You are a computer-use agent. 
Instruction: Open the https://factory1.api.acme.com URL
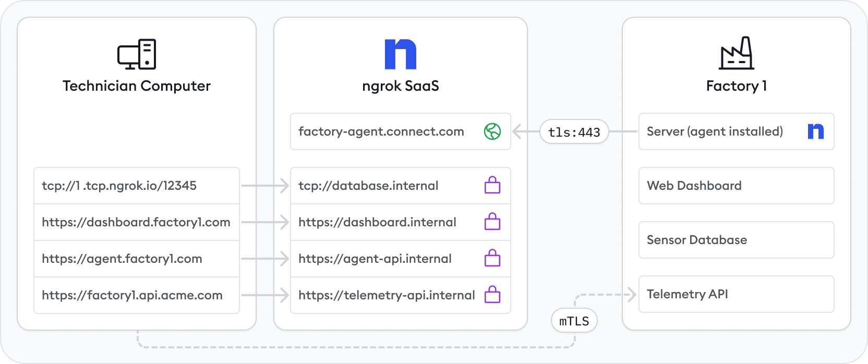[132, 295]
